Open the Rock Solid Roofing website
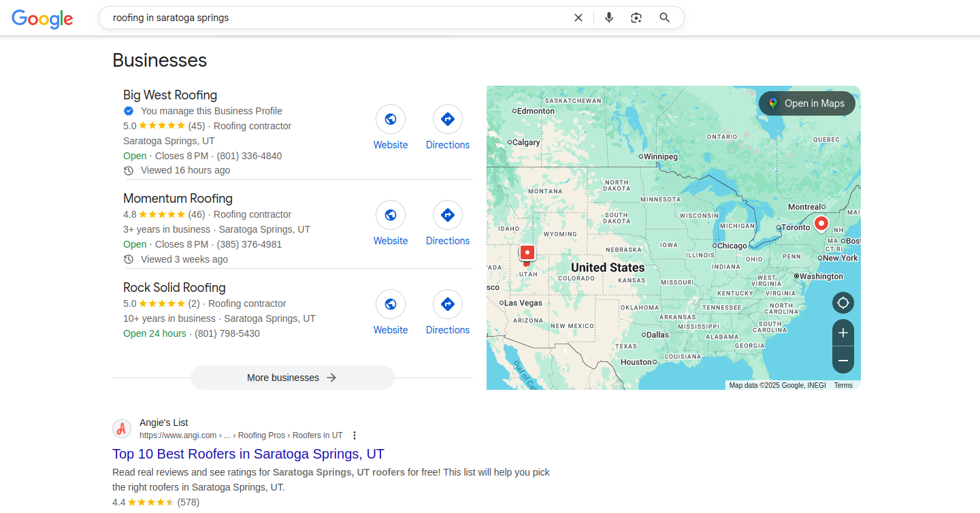 coord(391,304)
